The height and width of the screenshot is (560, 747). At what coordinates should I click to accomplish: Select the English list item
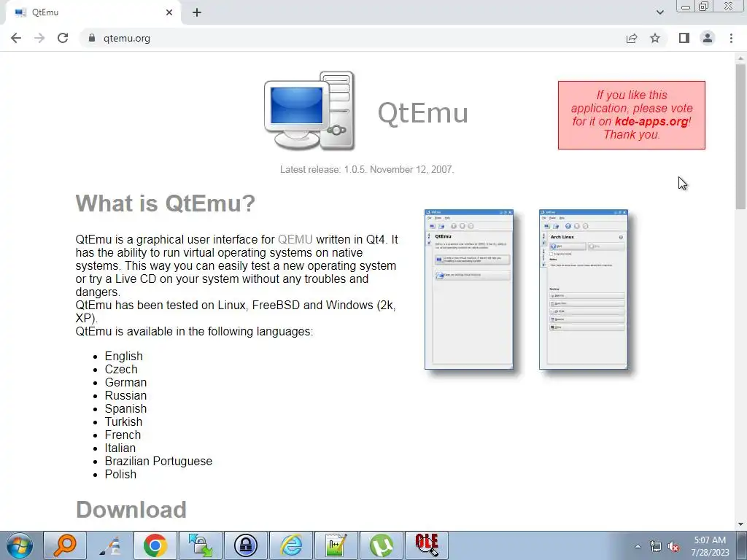click(x=124, y=356)
